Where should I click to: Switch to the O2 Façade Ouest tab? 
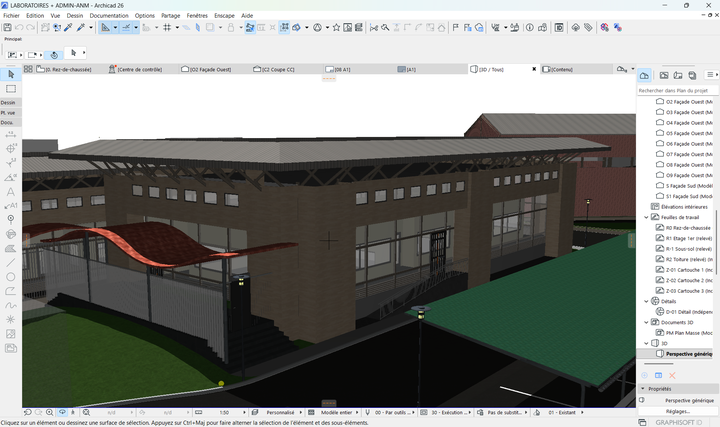[209, 69]
